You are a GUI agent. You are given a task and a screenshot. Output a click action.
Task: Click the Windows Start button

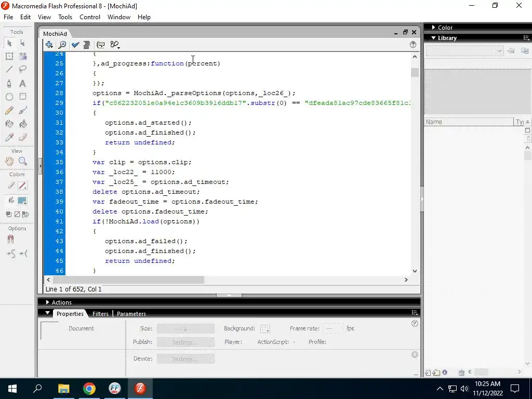pos(12,389)
